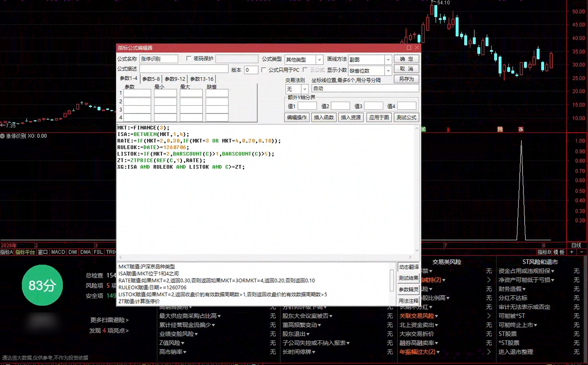Open the 发现4项亮点 link
Screen dimensions: 588x365
109,331
